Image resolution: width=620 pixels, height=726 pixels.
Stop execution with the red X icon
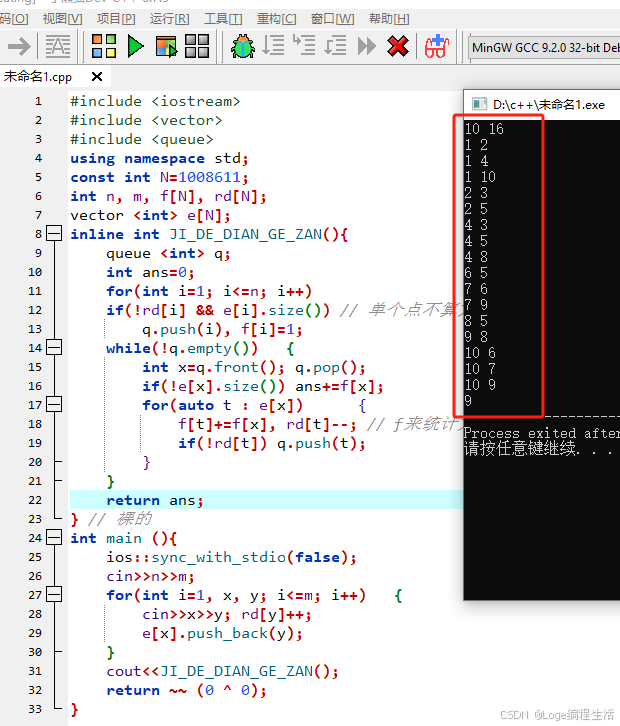(398, 46)
